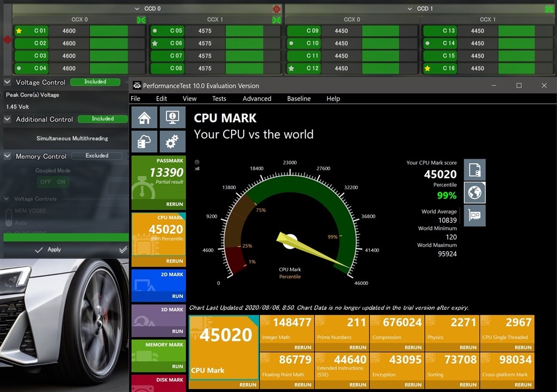Collapse the CCD 0 section chevron

point(137,9)
